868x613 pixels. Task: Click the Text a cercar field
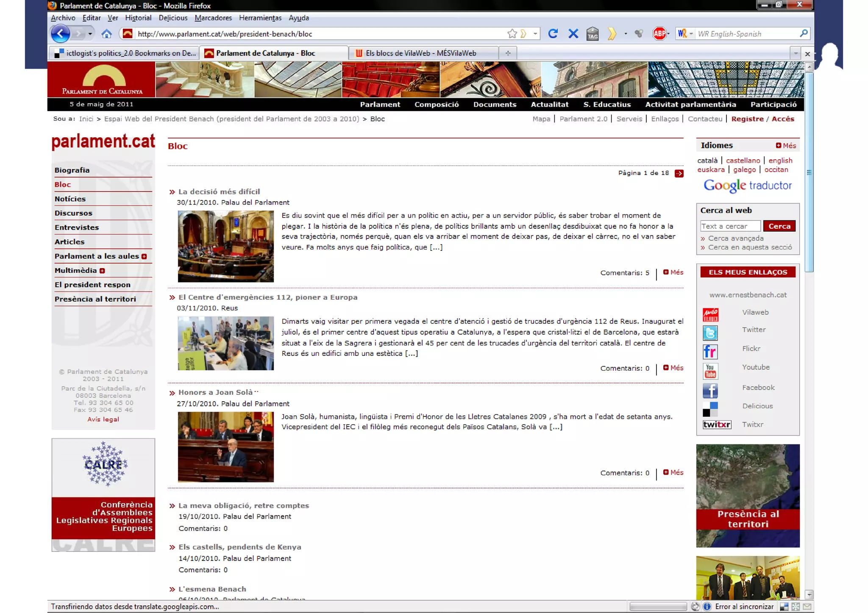730,226
